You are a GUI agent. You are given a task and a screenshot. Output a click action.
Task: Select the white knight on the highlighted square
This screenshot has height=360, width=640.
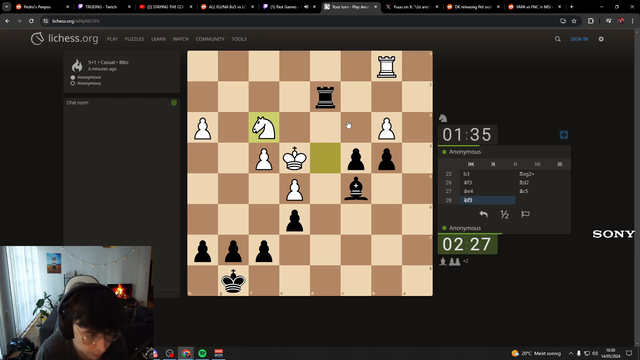[264, 127]
